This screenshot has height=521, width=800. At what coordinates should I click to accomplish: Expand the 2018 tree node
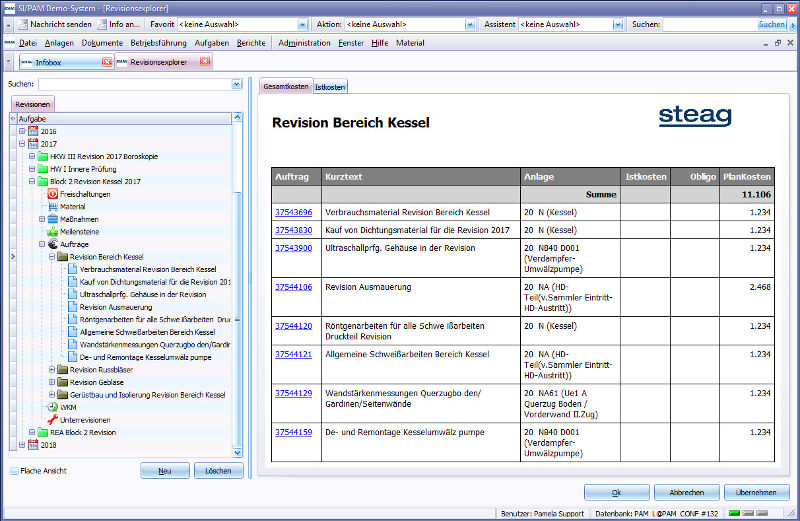[22, 445]
